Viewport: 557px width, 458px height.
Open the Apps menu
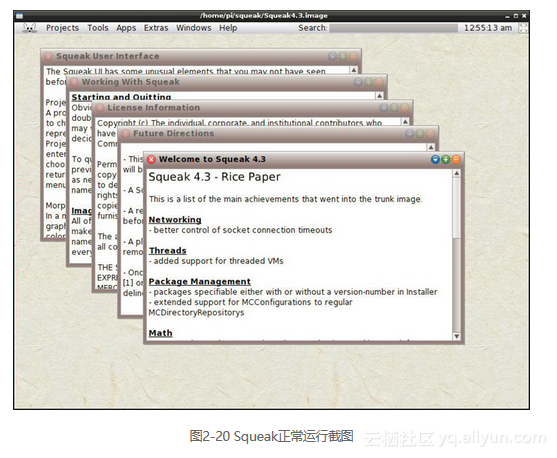[x=126, y=28]
